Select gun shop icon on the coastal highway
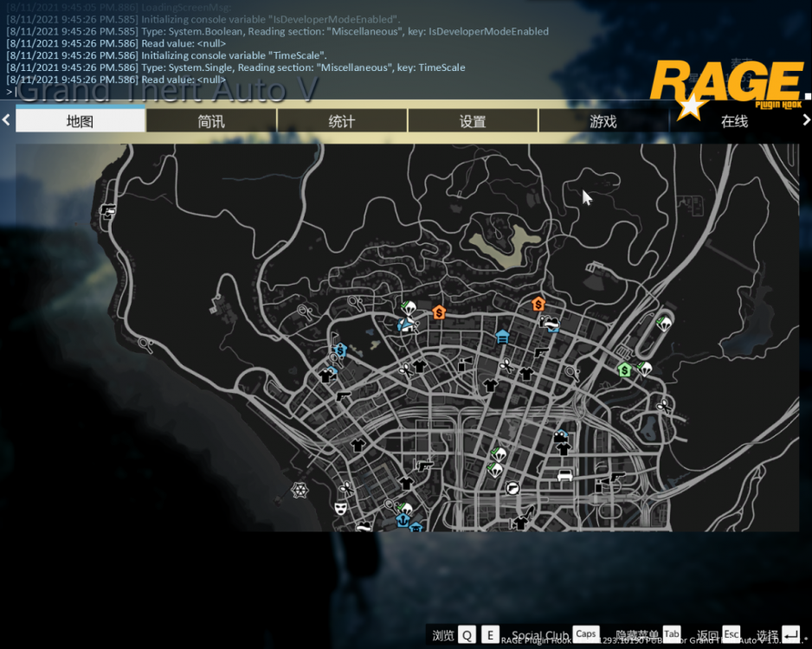Screen dimensions: 812x649 coord(107,210)
